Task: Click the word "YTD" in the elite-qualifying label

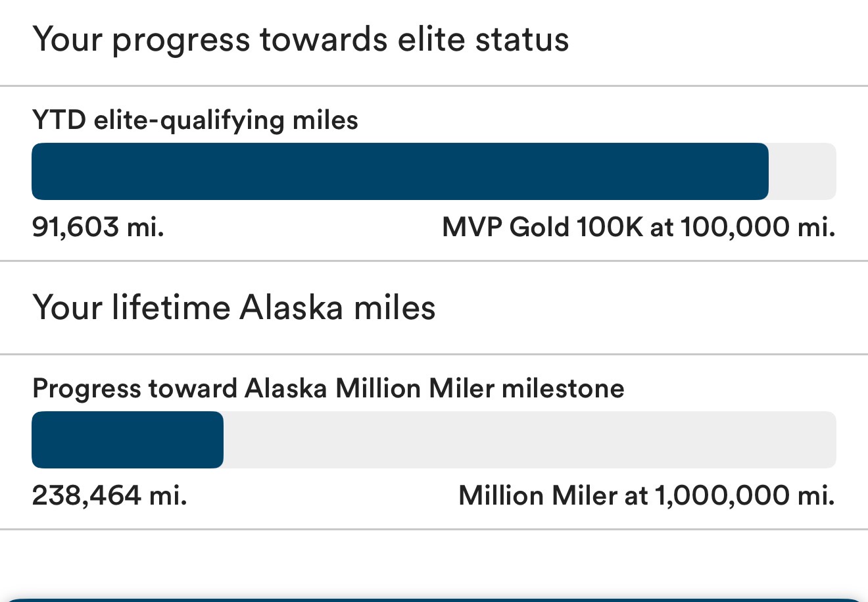Action: click(59, 120)
